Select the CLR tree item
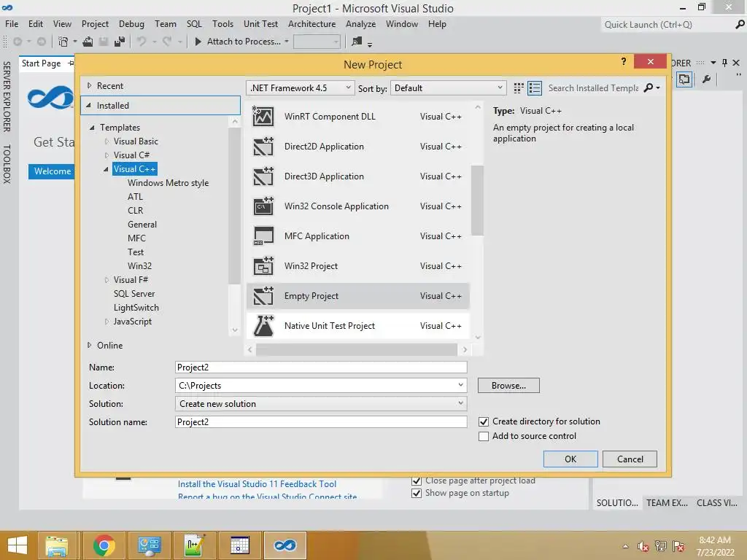The height and width of the screenshot is (560, 747). [x=135, y=211]
